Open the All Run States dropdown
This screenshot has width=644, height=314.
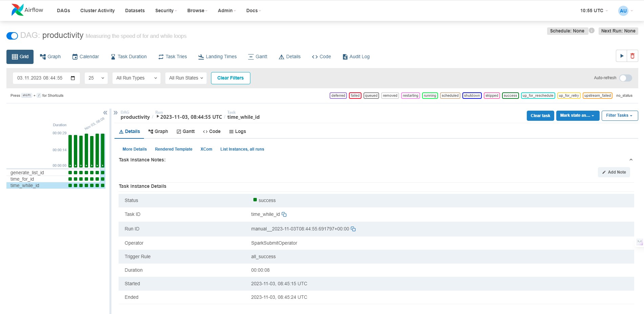click(x=186, y=78)
